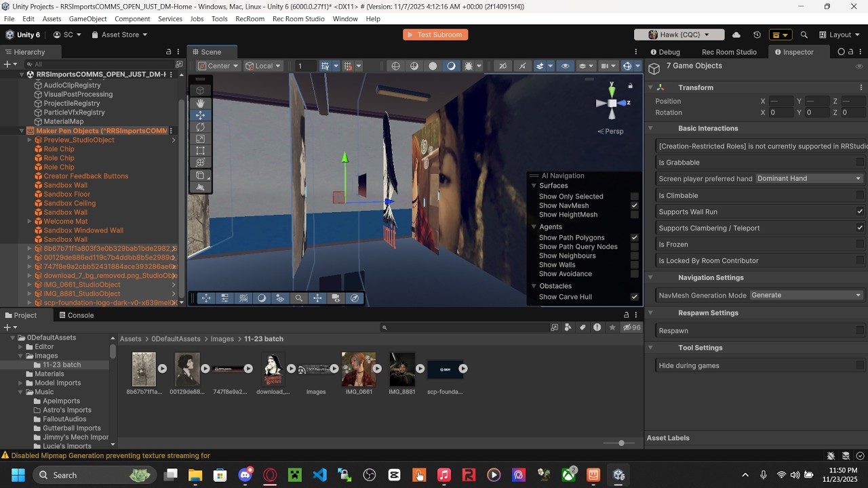This screenshot has width=868, height=488.
Task: Open the debug draw mode bug icon
Action: tap(468, 66)
